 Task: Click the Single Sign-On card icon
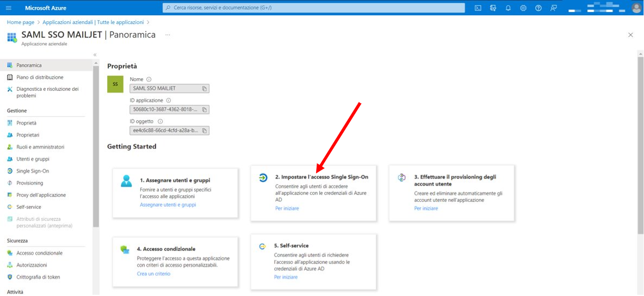[x=263, y=177]
